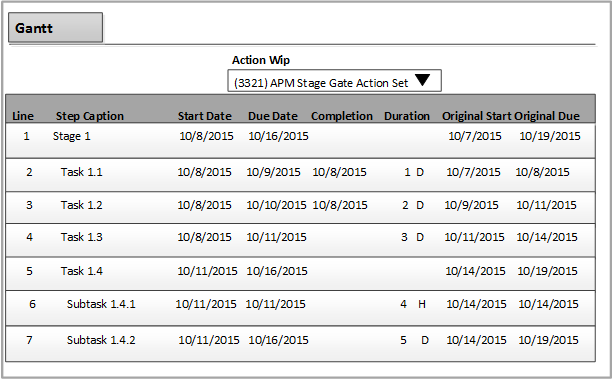613x379 pixels.
Task: Select the Task 1.4 step caption
Action: tap(81, 271)
